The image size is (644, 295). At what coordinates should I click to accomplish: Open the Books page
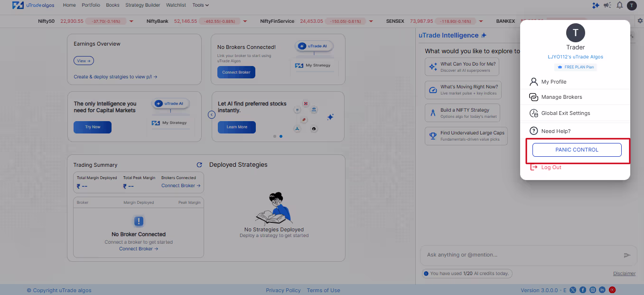pos(113,5)
